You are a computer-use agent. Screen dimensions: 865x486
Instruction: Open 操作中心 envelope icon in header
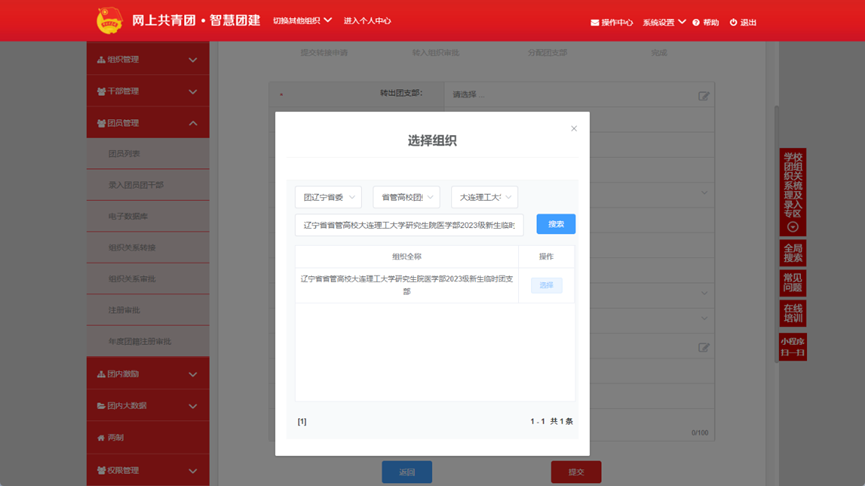595,22
